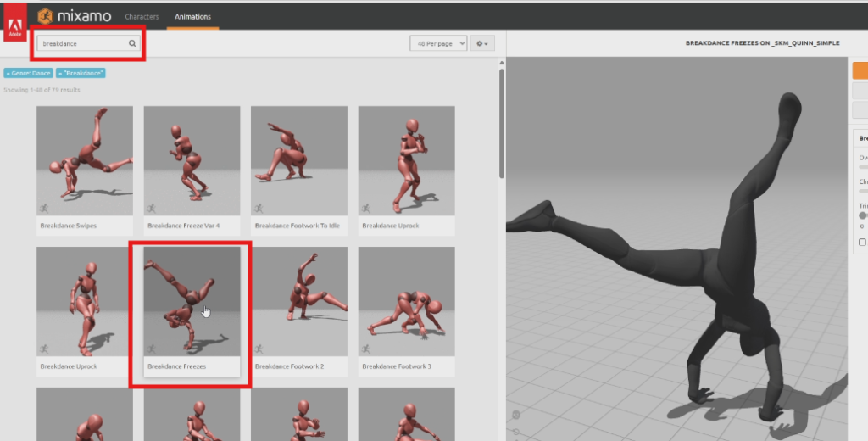Open the gear settings dropdown

tap(482, 43)
